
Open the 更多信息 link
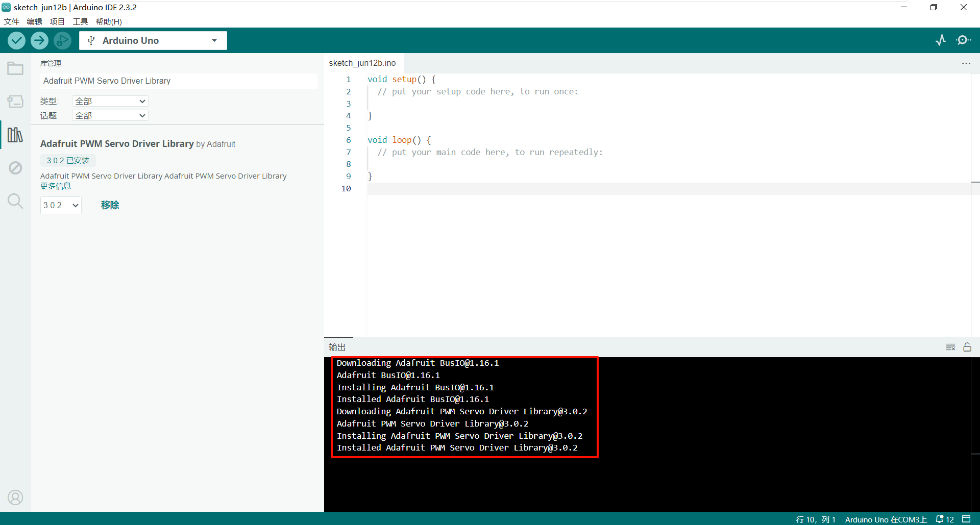tap(56, 186)
